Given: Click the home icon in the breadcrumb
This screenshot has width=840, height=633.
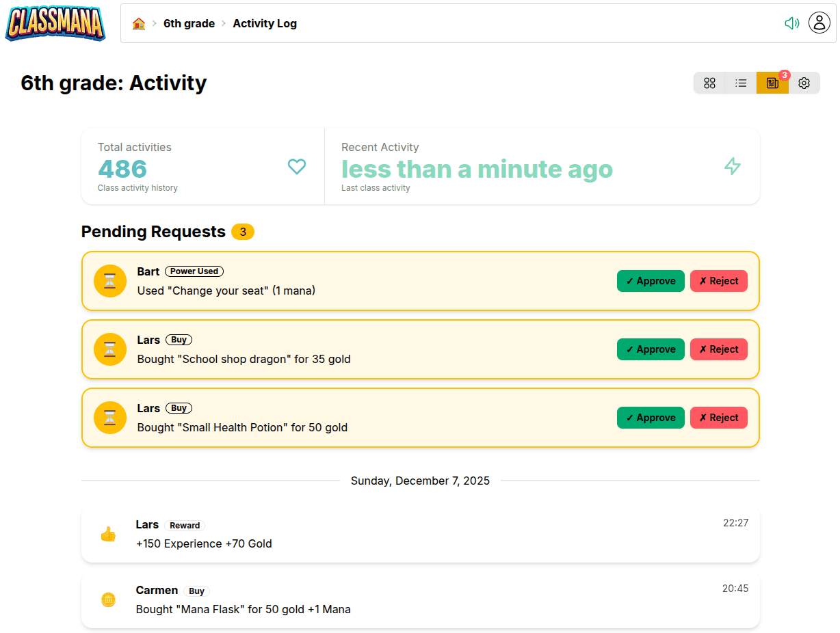Looking at the screenshot, I should 140,23.
